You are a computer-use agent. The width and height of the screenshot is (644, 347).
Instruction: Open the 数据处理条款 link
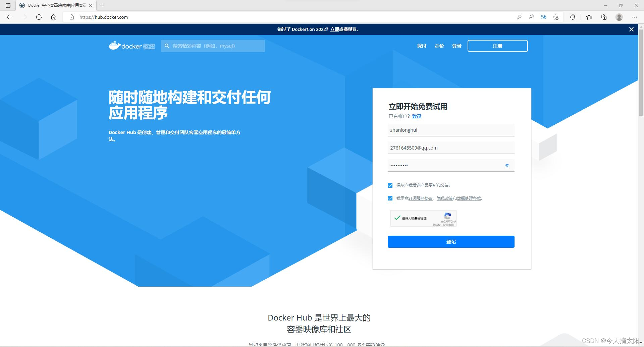[469, 198]
